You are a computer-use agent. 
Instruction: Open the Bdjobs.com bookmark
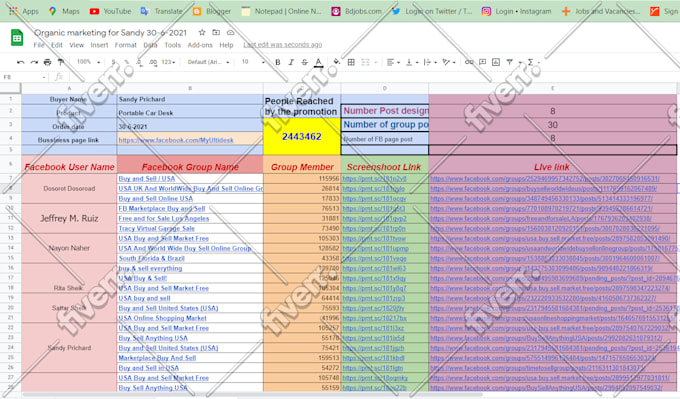(356, 11)
